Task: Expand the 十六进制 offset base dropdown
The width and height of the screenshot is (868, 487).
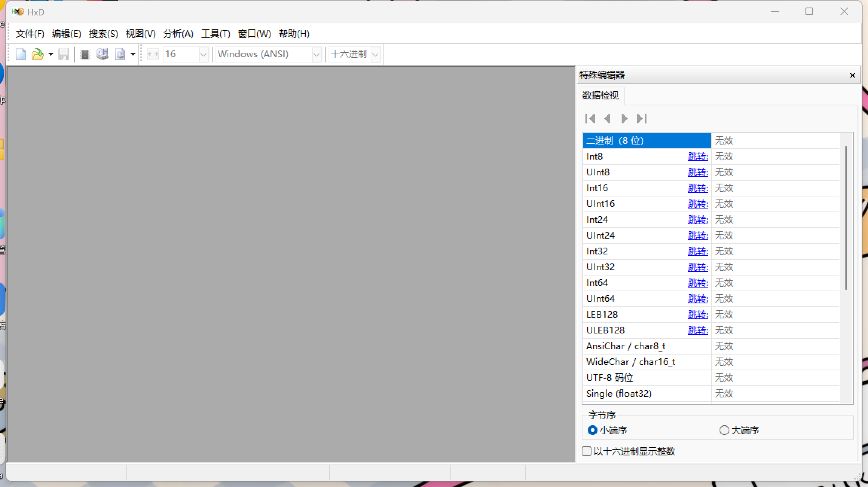Action: point(375,55)
